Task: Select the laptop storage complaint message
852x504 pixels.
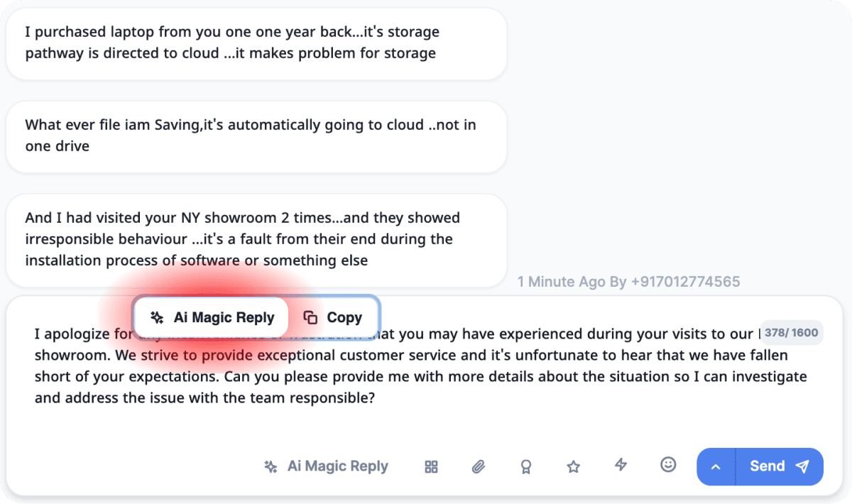Action: click(256, 43)
